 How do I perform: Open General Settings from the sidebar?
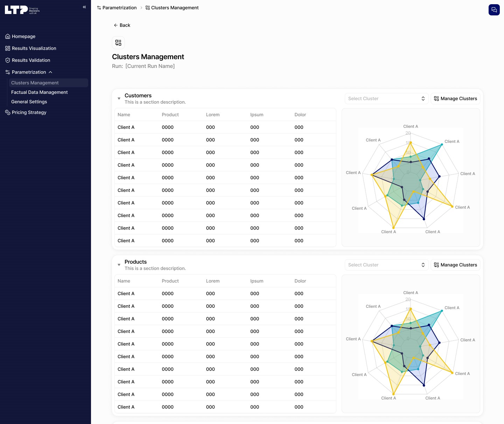tap(29, 102)
